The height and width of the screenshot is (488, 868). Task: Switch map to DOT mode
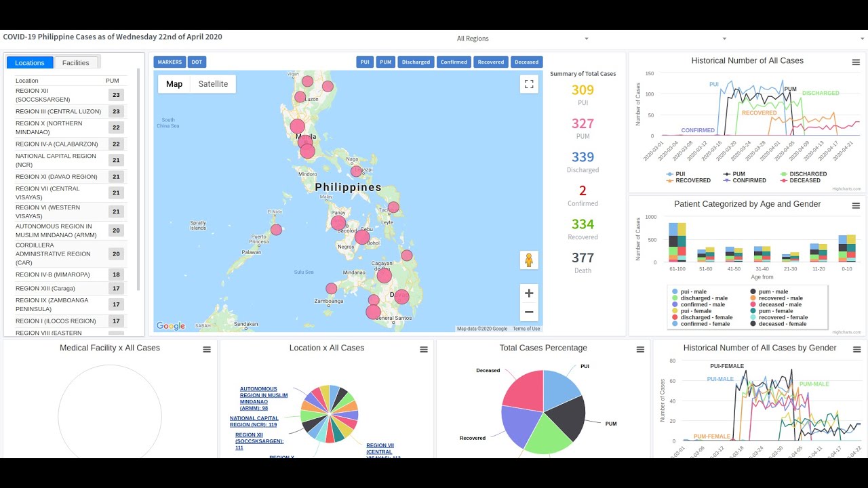(197, 62)
